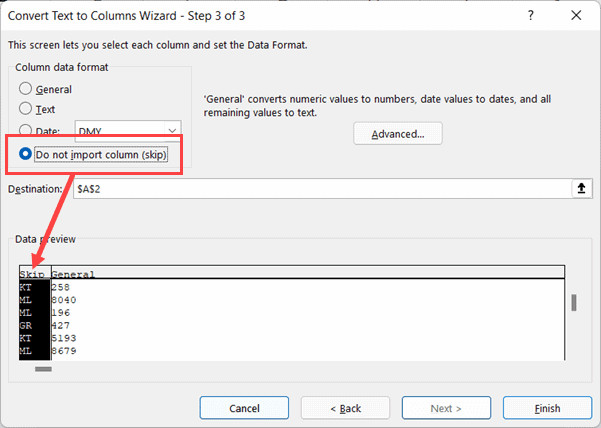Click the preview horizontal scrollbar thumb

(x=43, y=369)
